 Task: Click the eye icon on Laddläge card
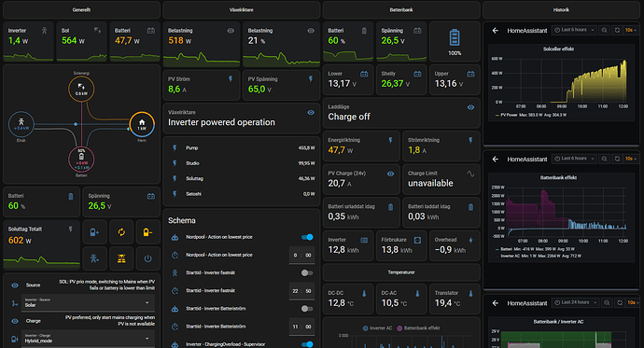[x=470, y=107]
